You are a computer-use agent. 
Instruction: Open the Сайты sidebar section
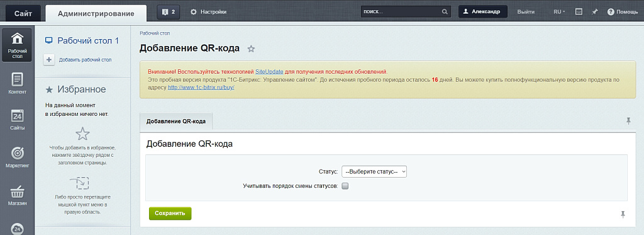tap(17, 120)
